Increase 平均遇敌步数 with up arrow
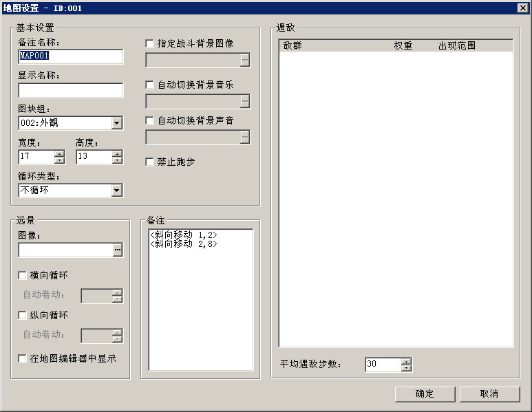This screenshot has height=412, width=532. (x=406, y=362)
